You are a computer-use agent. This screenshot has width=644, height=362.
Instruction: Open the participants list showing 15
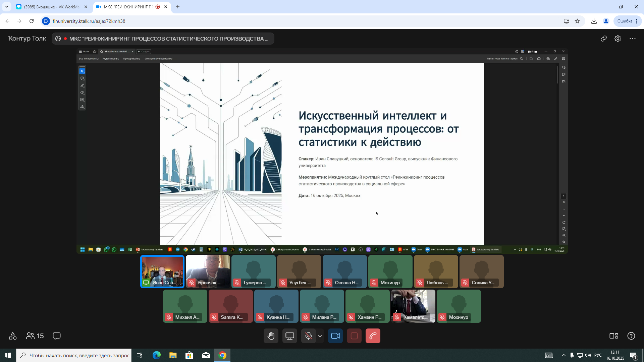(35, 336)
